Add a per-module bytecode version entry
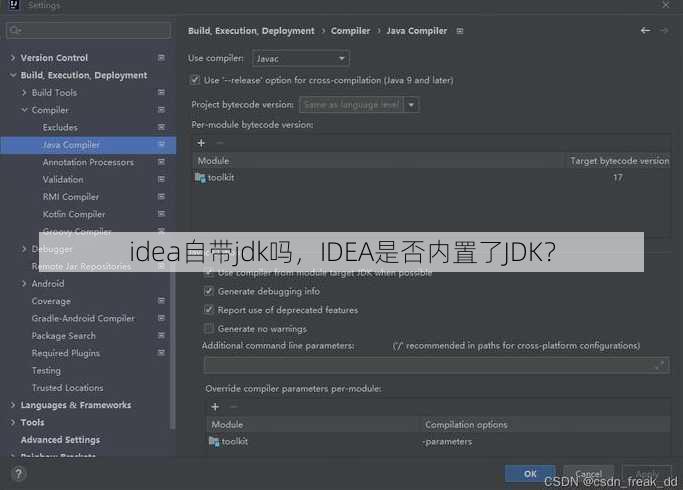 click(201, 143)
